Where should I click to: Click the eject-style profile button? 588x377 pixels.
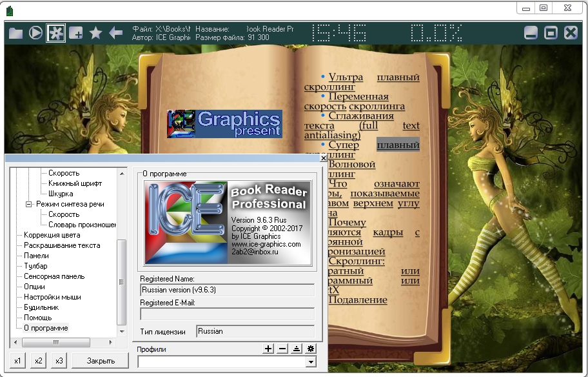(297, 349)
